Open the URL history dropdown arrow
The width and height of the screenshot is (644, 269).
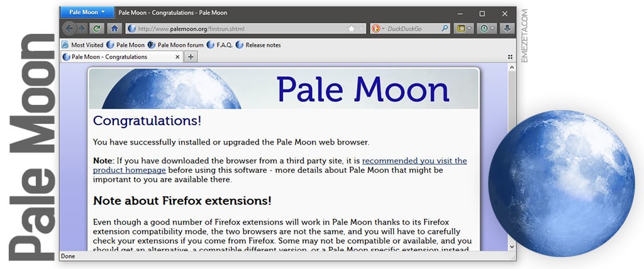pos(361,28)
